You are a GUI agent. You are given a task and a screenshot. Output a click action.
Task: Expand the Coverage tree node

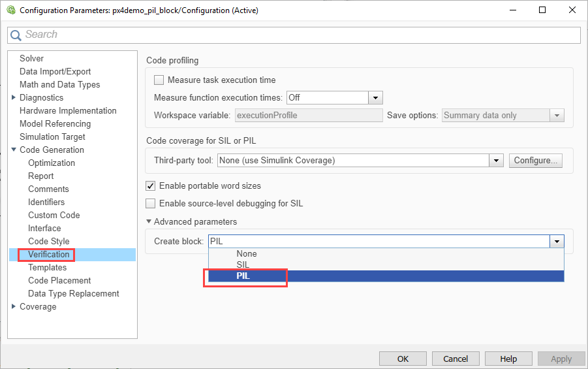pos(14,307)
